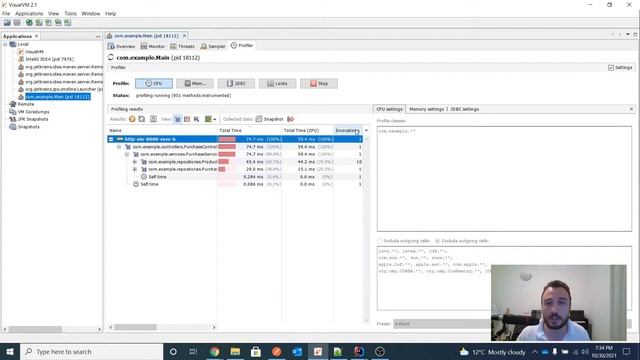Viewport: 640px width, 360px height.
Task: Click the thread dump icon beside Snapshot
Action: click(291, 119)
